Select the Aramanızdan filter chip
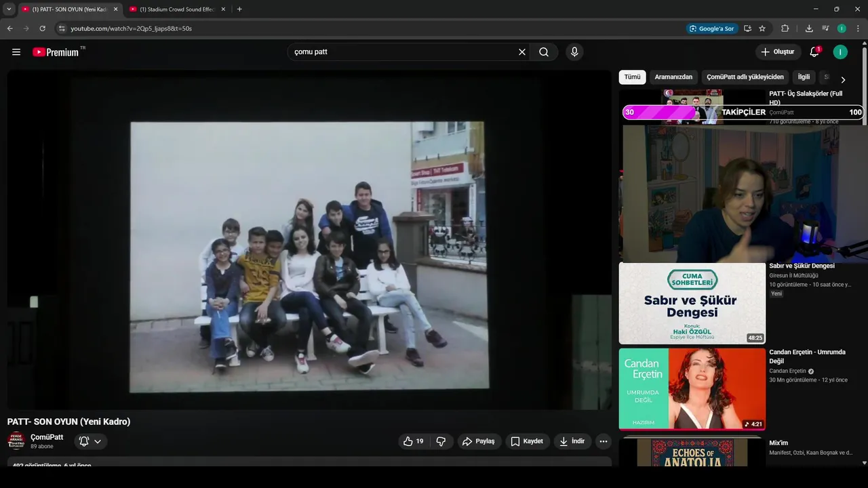 [673, 77]
